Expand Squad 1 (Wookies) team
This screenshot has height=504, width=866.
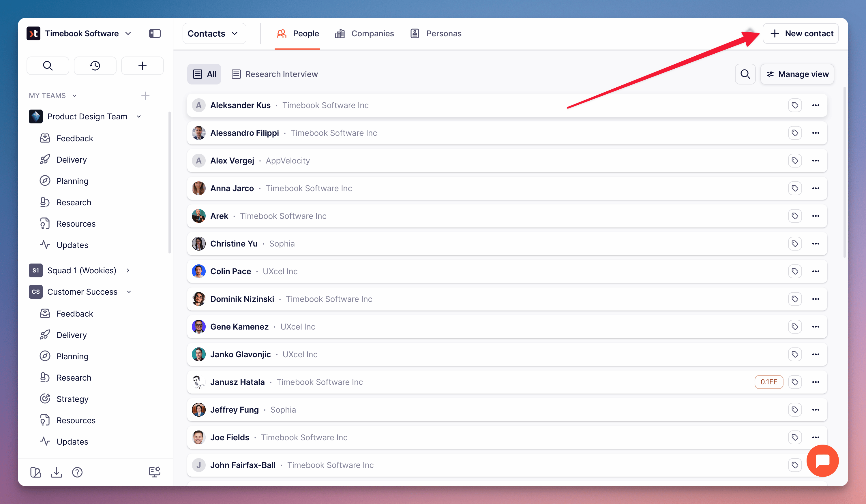(128, 271)
